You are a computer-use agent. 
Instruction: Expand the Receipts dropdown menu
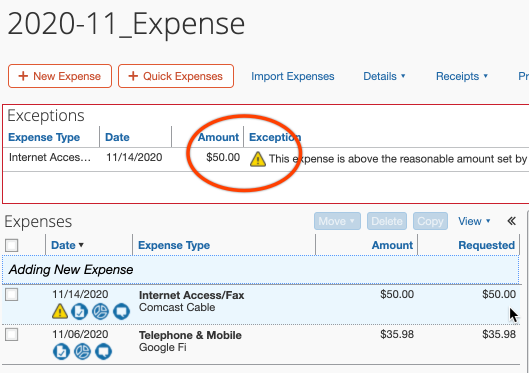[462, 76]
